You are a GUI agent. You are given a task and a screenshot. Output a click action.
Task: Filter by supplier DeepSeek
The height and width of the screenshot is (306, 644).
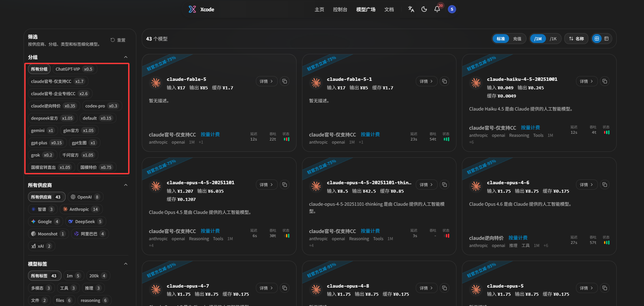[x=86, y=221]
